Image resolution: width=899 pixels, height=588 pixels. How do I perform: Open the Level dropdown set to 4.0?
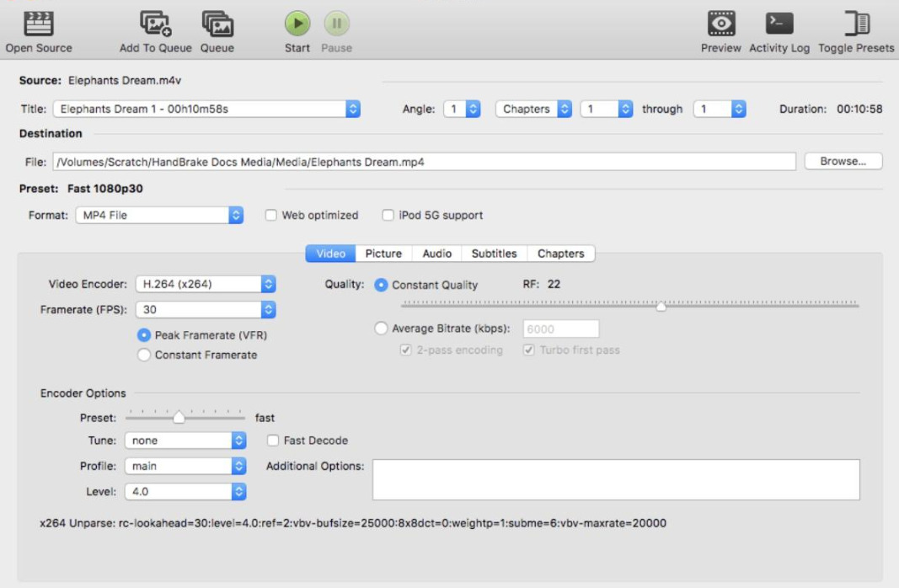pos(185,491)
